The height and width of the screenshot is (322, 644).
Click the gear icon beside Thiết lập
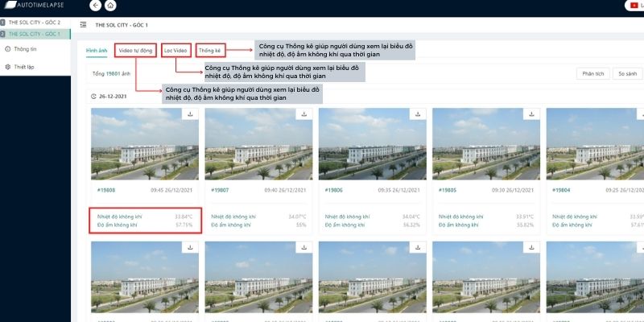click(7, 67)
